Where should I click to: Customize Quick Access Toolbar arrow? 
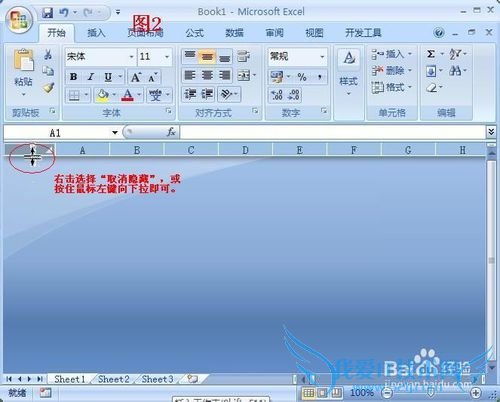118,13
